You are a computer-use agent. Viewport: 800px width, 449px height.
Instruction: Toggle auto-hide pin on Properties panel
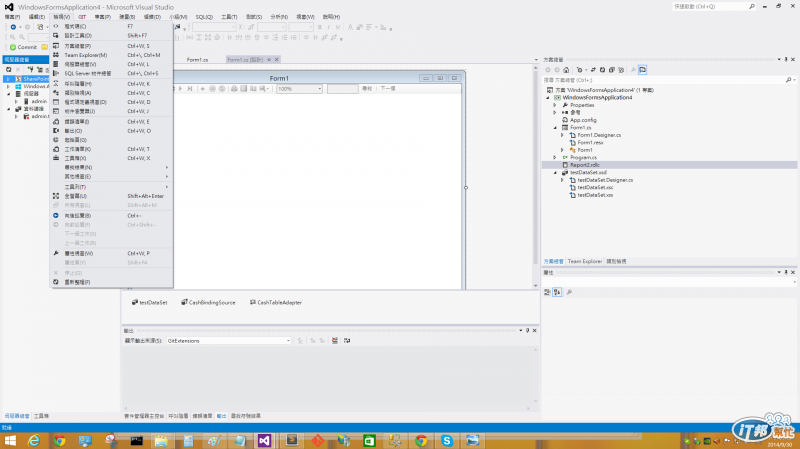[786, 272]
